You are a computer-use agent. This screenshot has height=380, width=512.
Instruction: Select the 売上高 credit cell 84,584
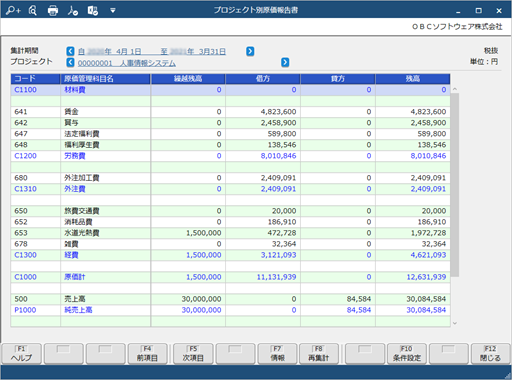338,299
